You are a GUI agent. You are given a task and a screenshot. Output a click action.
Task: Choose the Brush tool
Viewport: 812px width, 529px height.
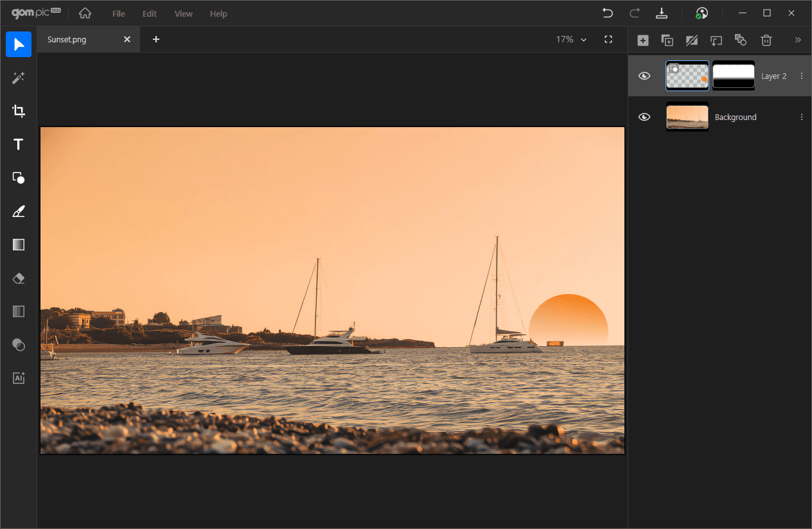tap(19, 211)
